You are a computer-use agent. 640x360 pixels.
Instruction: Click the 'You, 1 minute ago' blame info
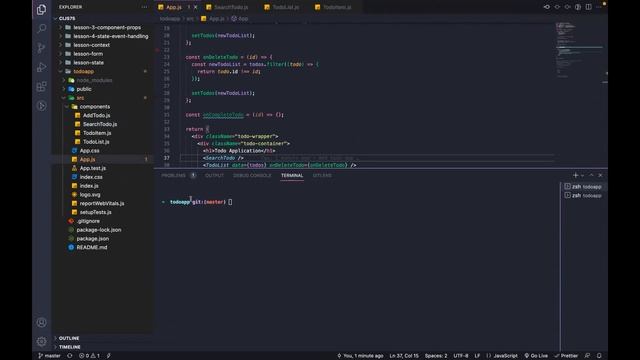click(360, 356)
